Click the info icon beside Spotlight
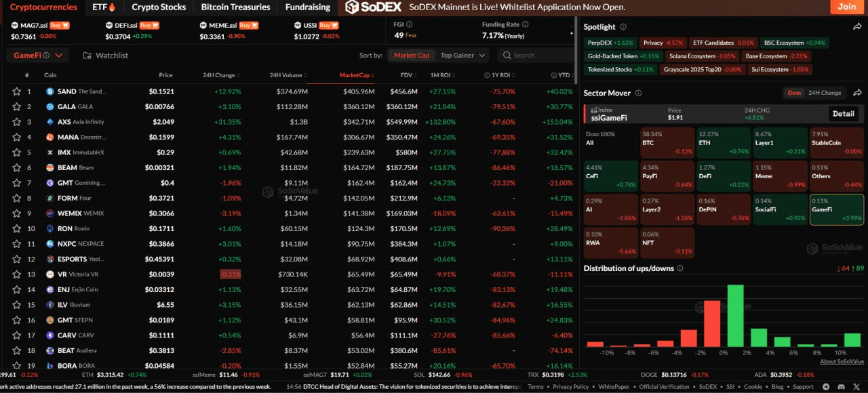868x393 pixels. tap(622, 27)
